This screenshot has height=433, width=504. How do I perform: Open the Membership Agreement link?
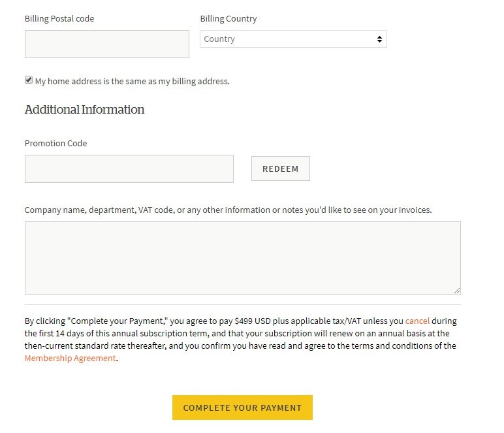tap(70, 358)
